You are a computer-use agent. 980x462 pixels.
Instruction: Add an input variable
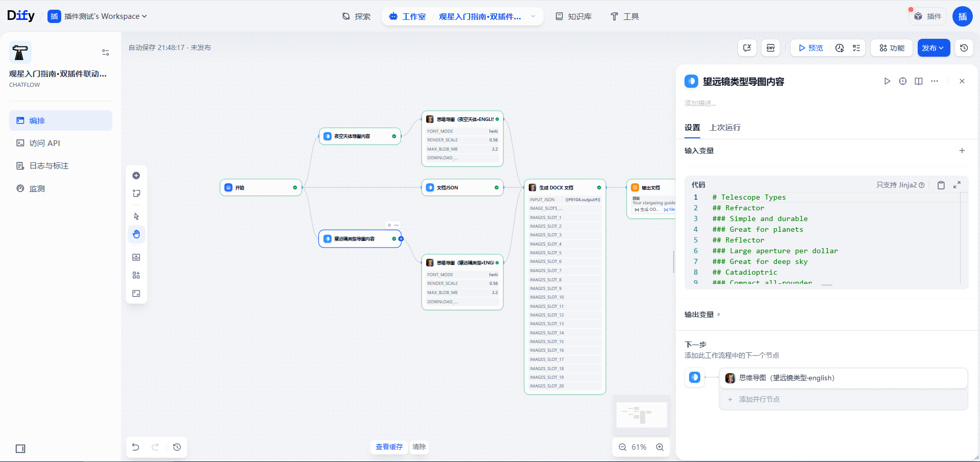962,151
